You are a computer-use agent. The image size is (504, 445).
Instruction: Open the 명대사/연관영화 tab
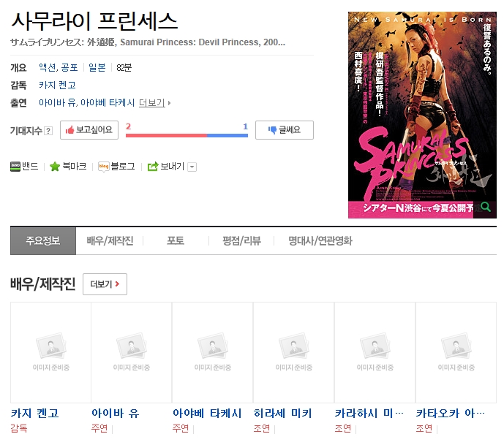tap(320, 241)
